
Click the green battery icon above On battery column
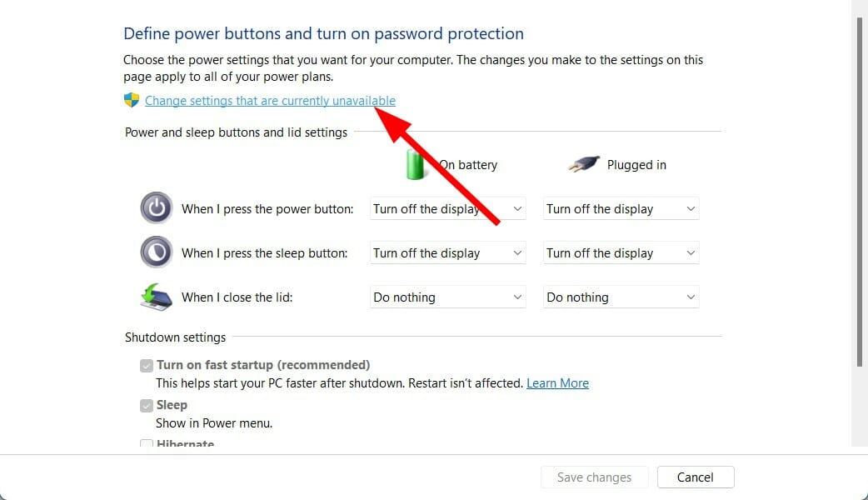pos(415,162)
